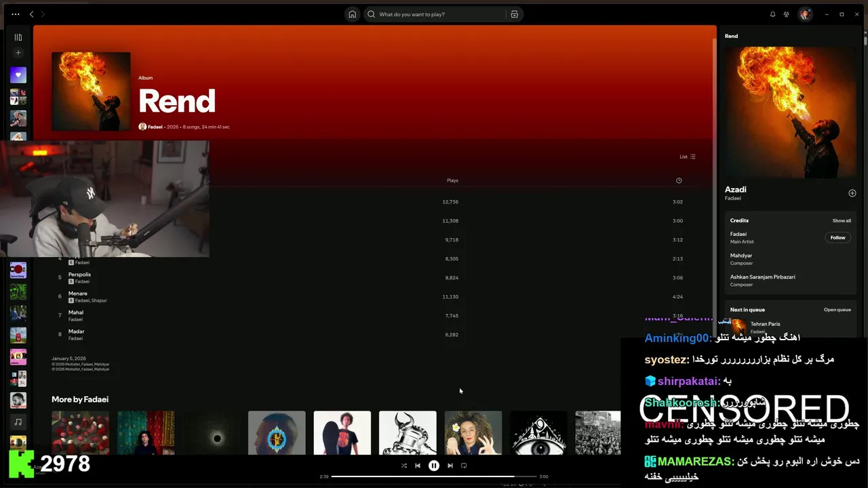Open the red tulips album in More by Fadaei
This screenshot has height=488, width=868.
click(x=80, y=432)
